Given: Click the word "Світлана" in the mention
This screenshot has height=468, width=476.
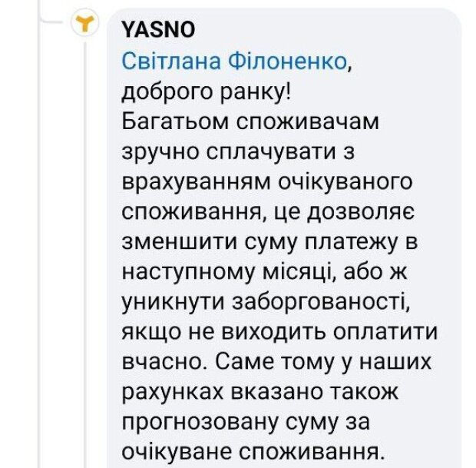Looking at the screenshot, I should tap(174, 62).
